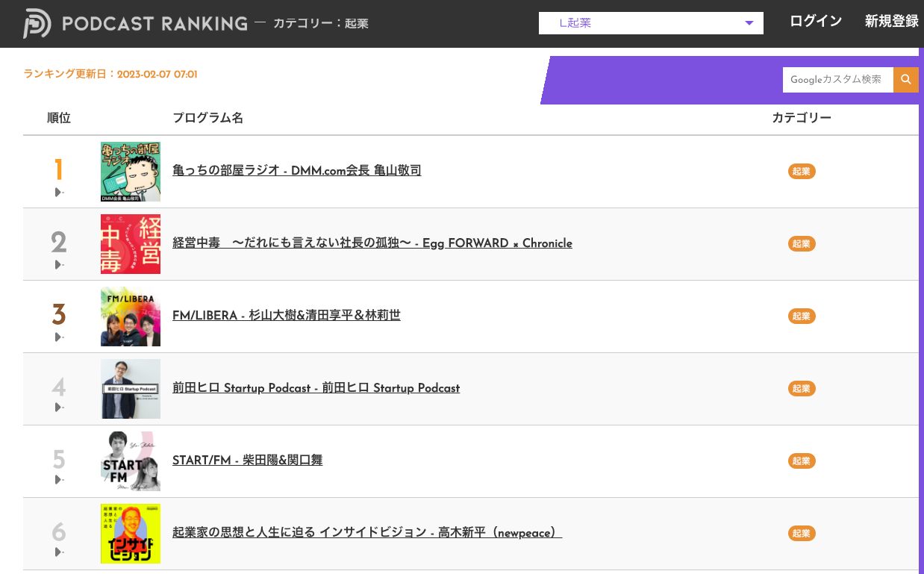This screenshot has width=924, height=574.
Task: Click the ランキング更新日 timestamp text
Action: (110, 75)
